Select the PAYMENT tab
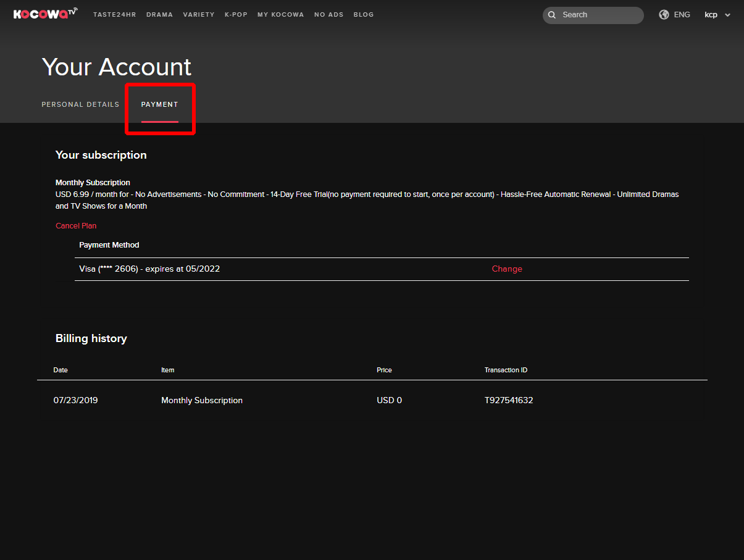 coord(160,105)
